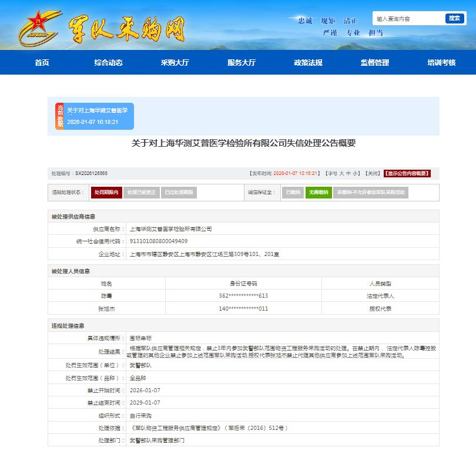Click the search input field
Screen dimensions: 476x451
click(408, 19)
